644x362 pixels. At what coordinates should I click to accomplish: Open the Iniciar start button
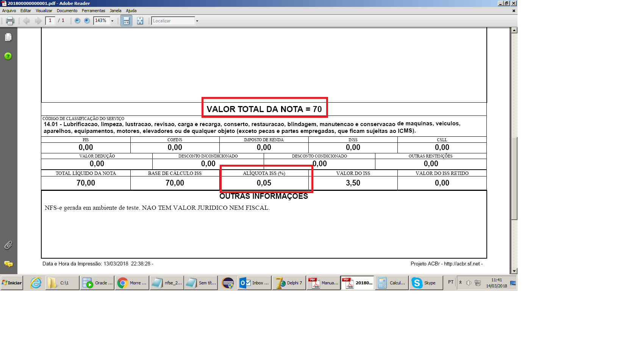tap(12, 283)
